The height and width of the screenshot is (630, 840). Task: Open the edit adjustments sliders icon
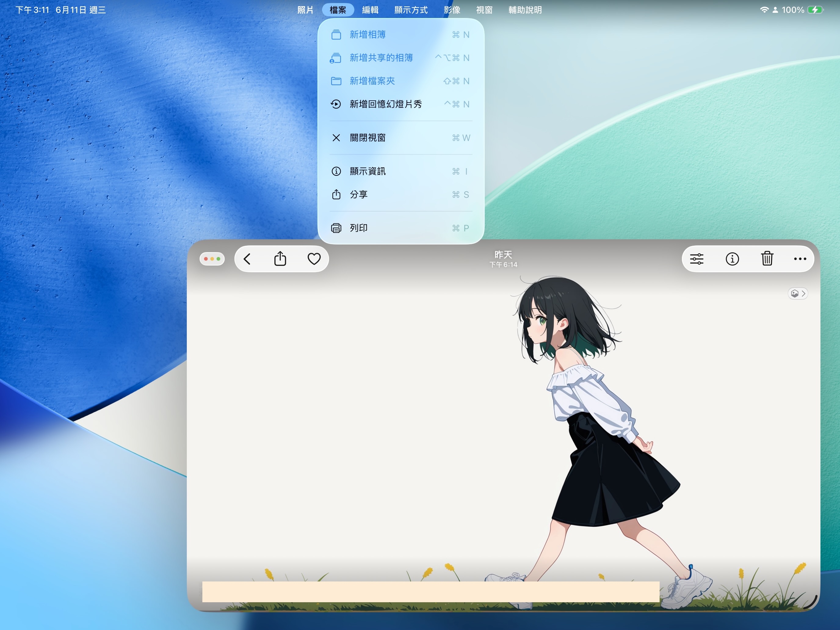click(697, 259)
